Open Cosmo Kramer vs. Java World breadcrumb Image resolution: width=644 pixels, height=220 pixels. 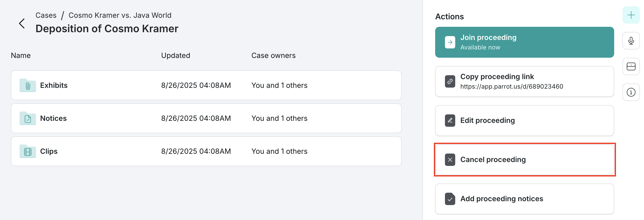120,15
